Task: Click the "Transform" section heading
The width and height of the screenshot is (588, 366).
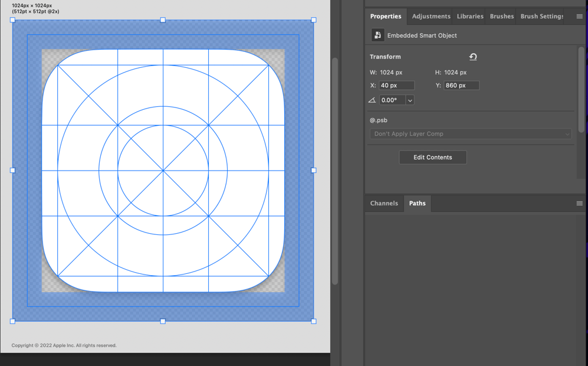Action: click(385, 57)
